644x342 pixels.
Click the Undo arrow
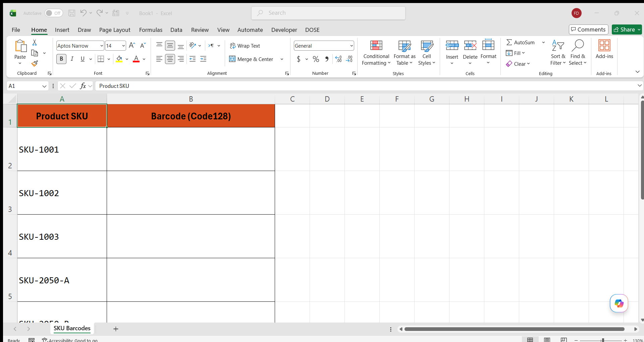pos(83,13)
